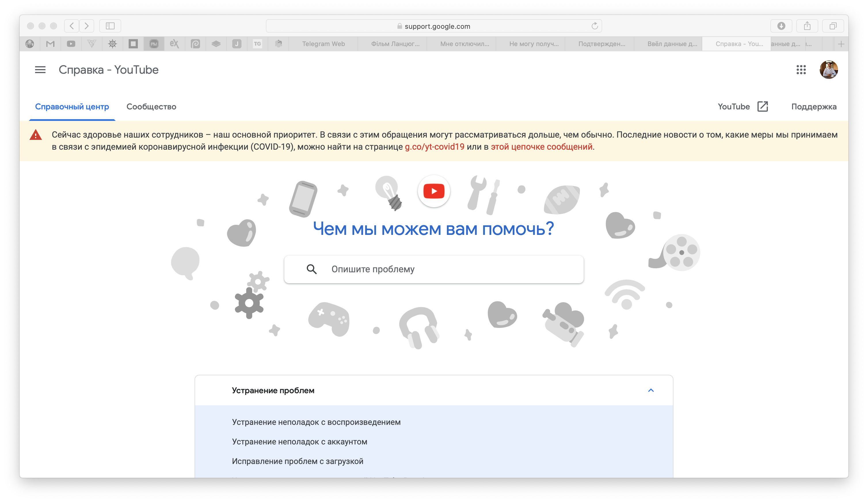Open the Google apps grid
Image resolution: width=868 pixels, height=502 pixels.
point(801,70)
